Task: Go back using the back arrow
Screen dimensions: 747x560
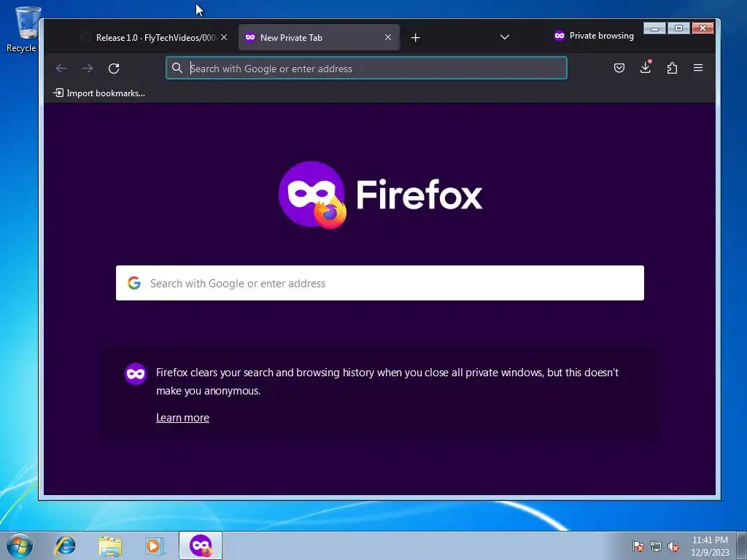Action: [x=61, y=68]
